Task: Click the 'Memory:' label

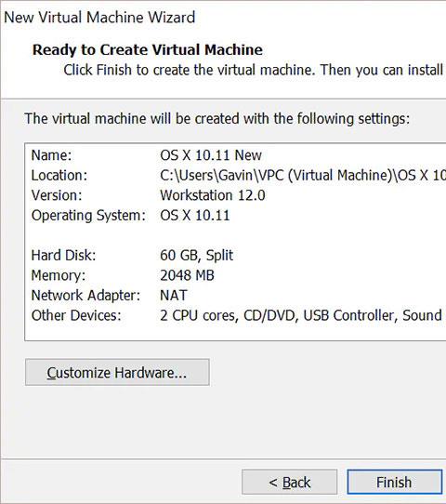Action: pos(59,275)
